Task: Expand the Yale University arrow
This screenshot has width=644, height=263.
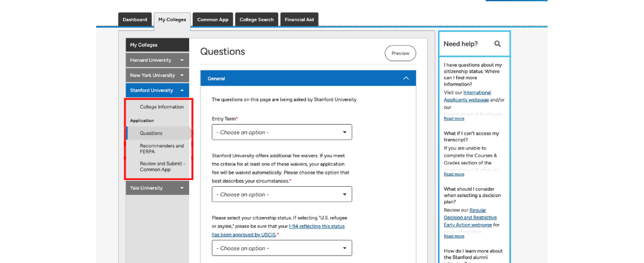Action: point(182,188)
